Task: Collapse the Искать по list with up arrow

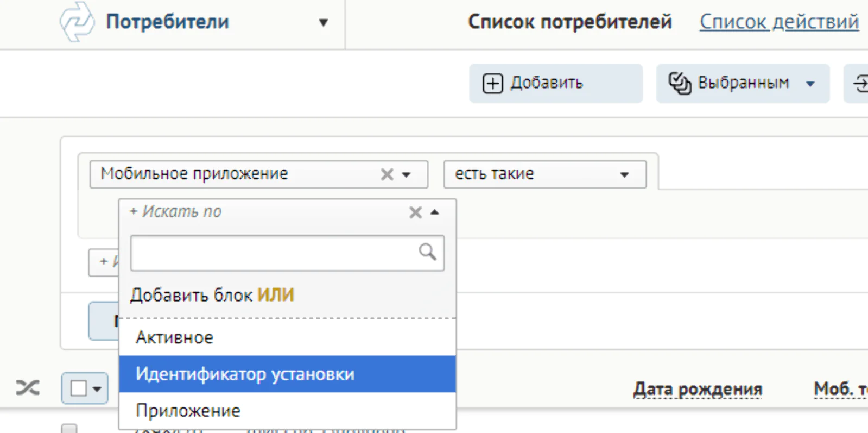Action: (x=435, y=212)
